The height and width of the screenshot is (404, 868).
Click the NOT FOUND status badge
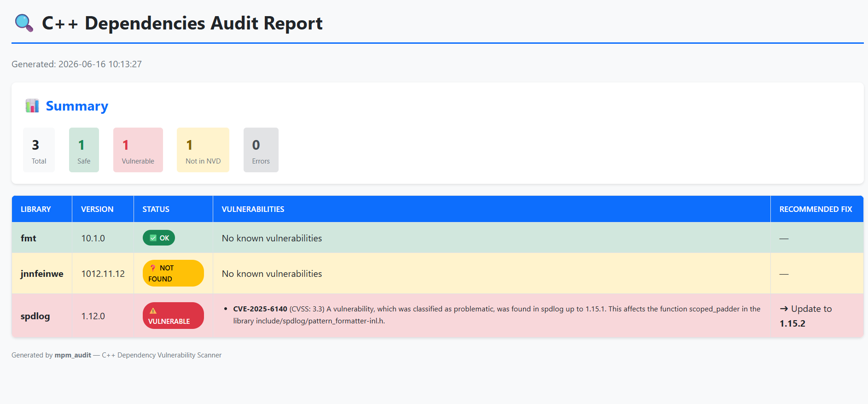tap(173, 273)
